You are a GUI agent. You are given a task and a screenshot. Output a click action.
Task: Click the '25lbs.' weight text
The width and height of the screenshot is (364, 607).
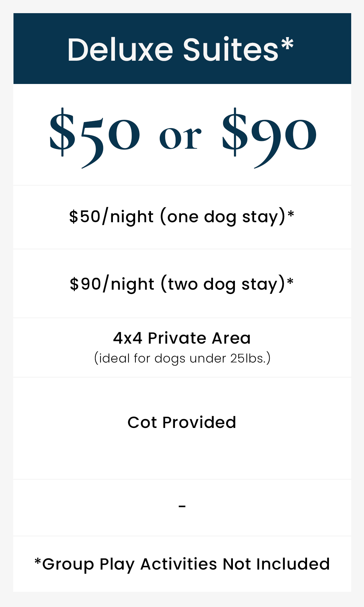(x=250, y=358)
